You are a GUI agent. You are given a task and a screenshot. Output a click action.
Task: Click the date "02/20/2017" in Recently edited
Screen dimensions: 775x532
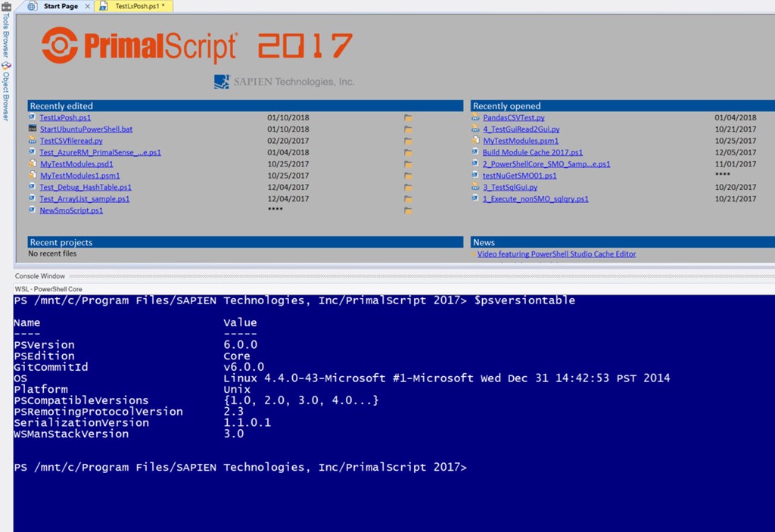point(288,141)
